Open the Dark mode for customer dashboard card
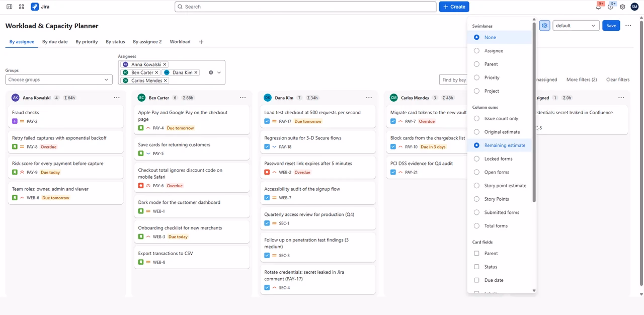The width and height of the screenshot is (644, 315). tap(192, 206)
